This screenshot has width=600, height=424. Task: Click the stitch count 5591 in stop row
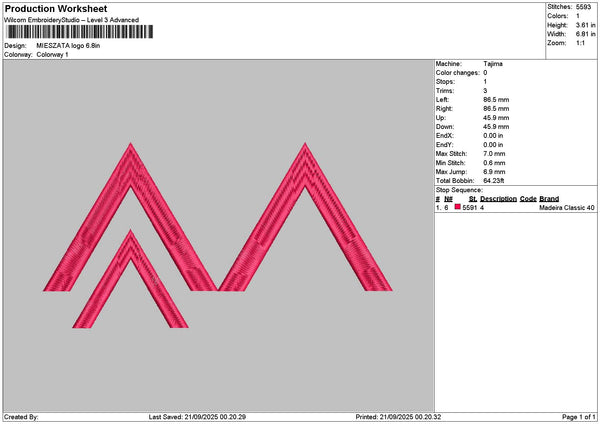[x=470, y=207]
